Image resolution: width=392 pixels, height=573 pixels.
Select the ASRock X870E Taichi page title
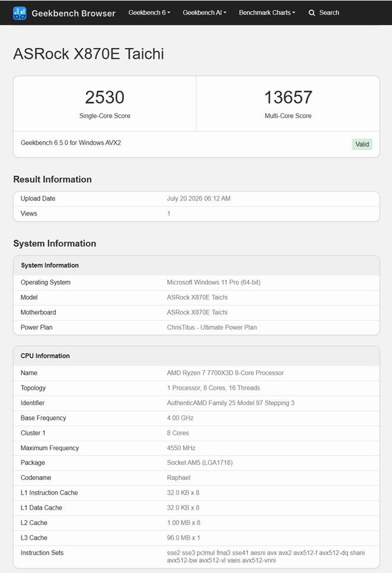(x=88, y=54)
